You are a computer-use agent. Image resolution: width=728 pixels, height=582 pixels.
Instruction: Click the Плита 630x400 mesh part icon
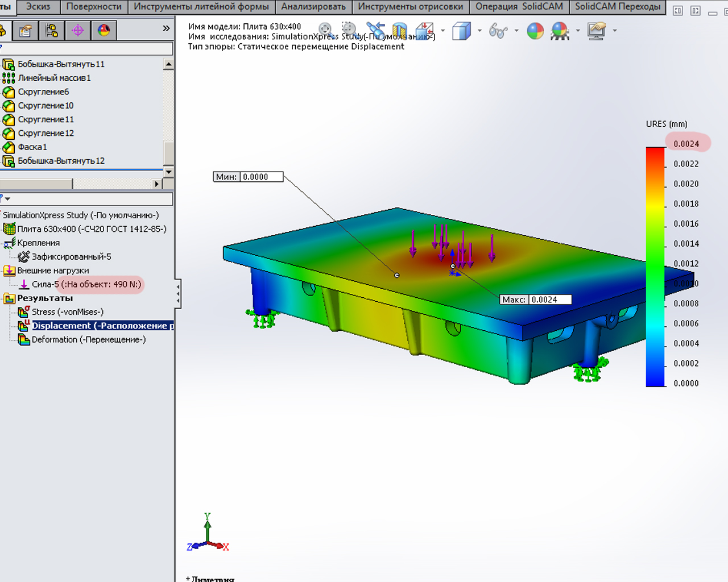9,229
